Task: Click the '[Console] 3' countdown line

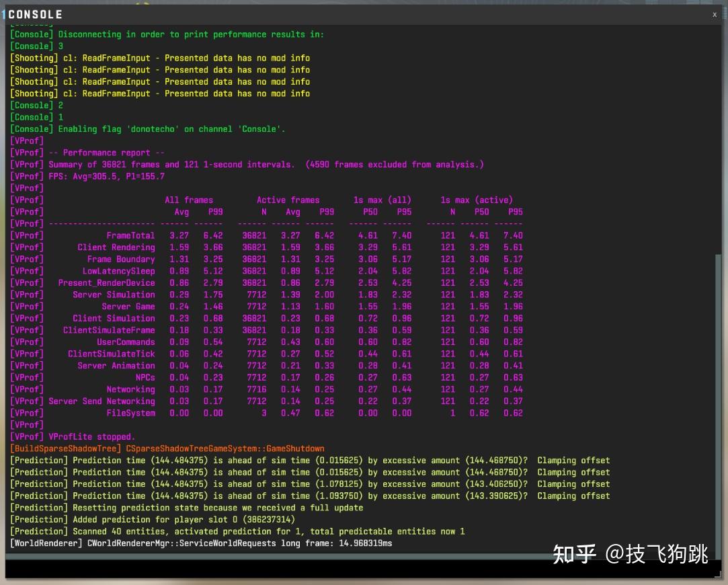Action: coord(37,46)
